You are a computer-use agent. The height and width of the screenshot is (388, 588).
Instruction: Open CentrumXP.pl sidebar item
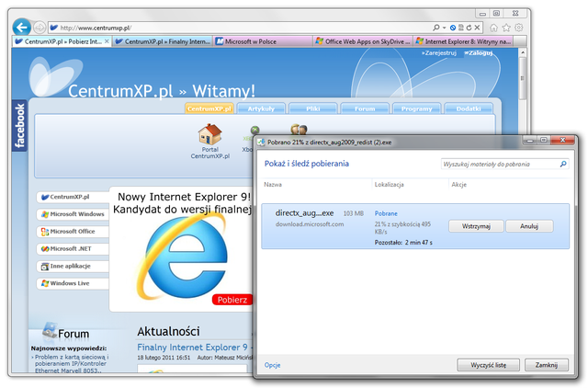[73, 197]
